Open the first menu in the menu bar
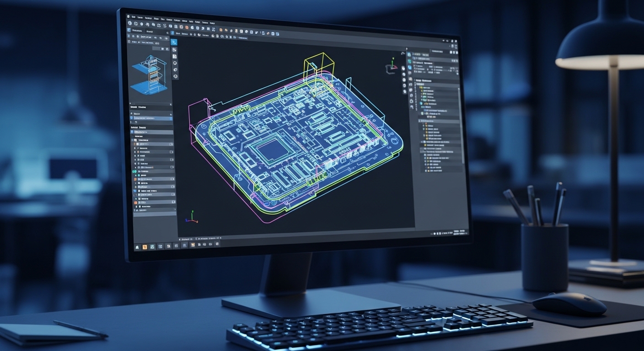 click(134, 16)
